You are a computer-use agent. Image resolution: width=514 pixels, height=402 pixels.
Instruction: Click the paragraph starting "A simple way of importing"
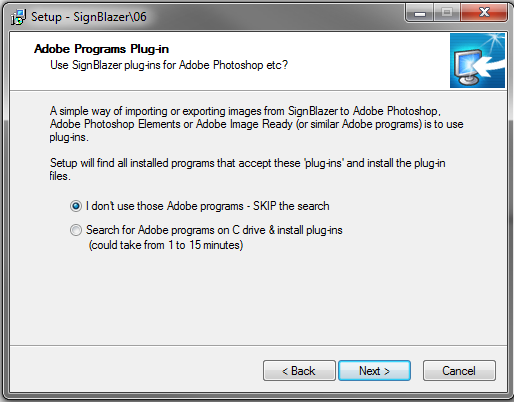tap(256, 124)
